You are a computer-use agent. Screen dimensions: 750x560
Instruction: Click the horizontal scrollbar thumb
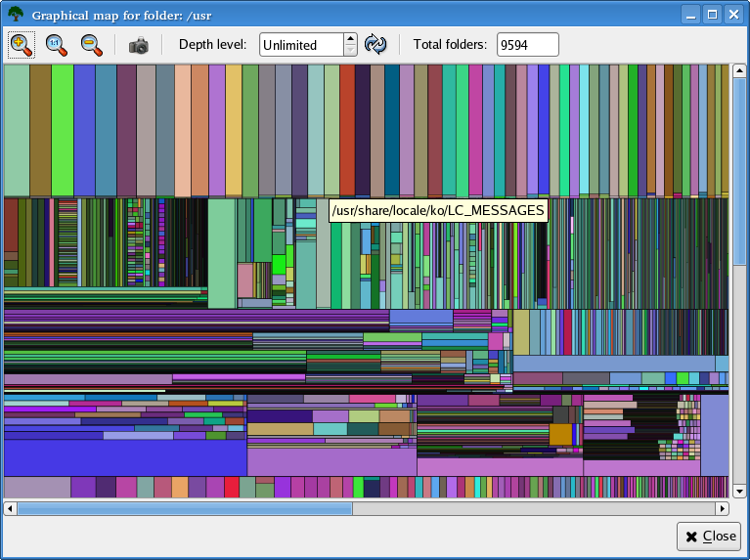click(185, 508)
